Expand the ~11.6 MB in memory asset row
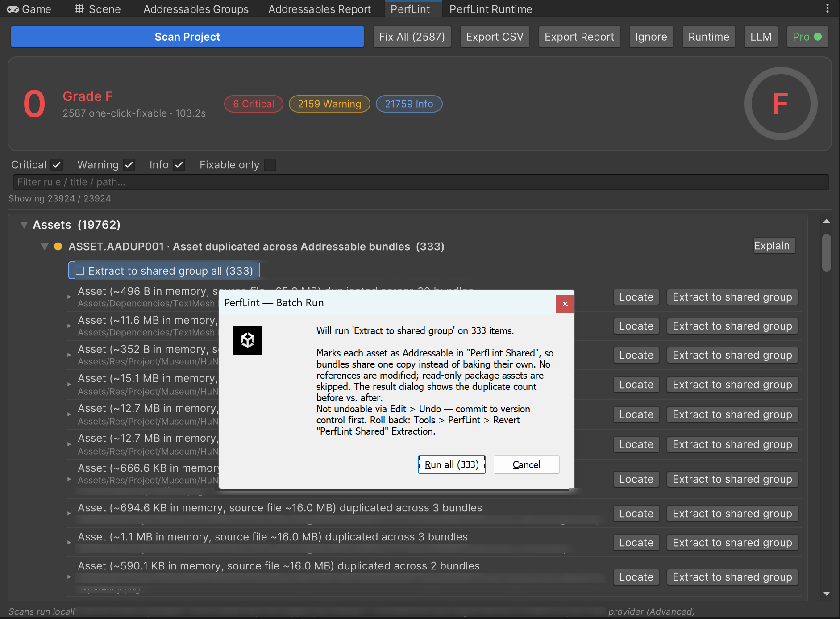 tap(69, 326)
